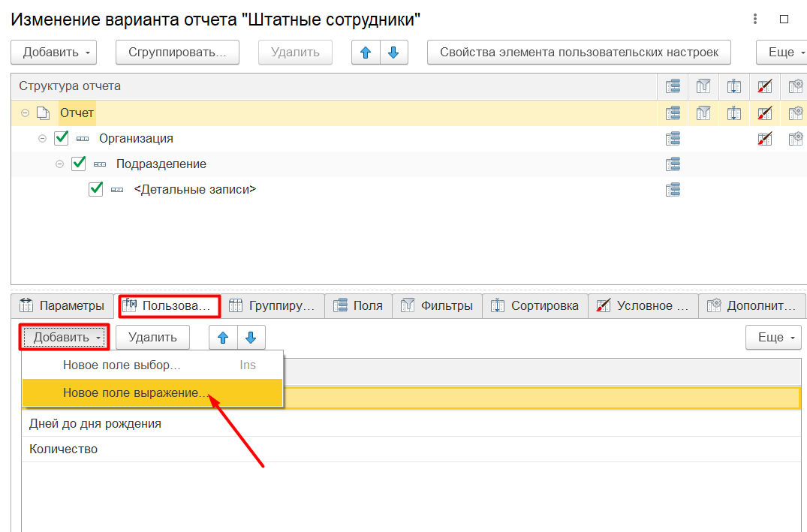Open conditional formatting icon for Организация row
The height and width of the screenshot is (532, 807).
click(x=765, y=138)
